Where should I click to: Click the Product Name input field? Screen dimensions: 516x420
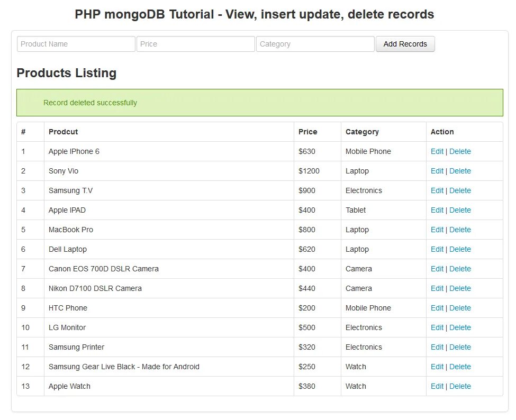[76, 44]
